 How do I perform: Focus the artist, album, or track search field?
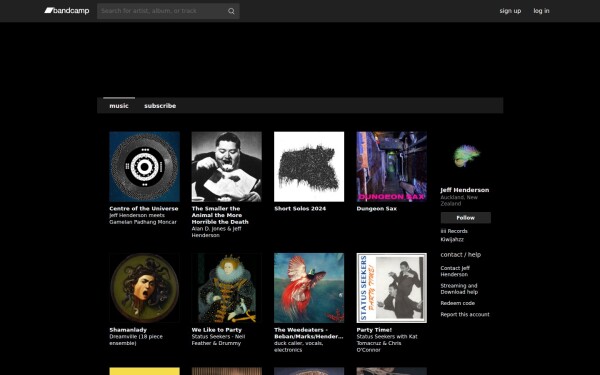coord(168,11)
